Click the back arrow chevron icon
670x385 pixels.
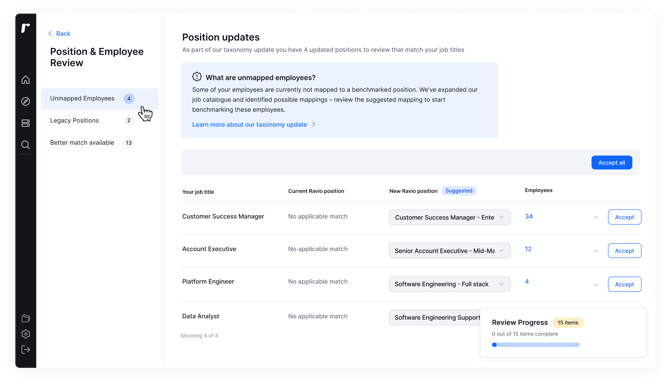tap(50, 33)
